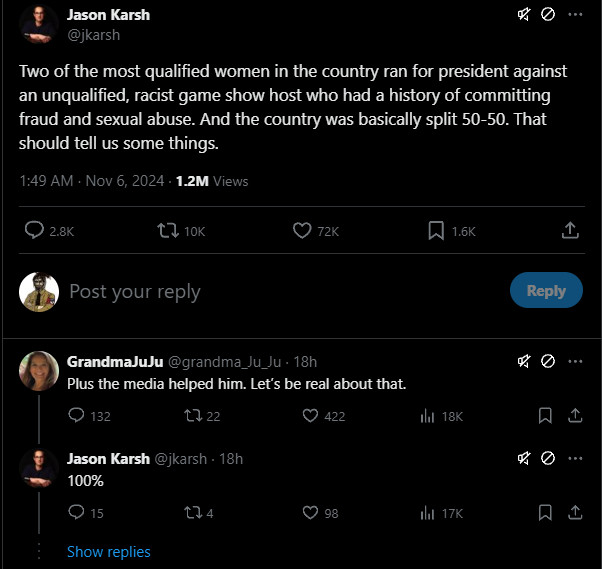Like Jason Karsh's main post
Image resolution: width=602 pixels, height=569 pixels.
[x=303, y=231]
